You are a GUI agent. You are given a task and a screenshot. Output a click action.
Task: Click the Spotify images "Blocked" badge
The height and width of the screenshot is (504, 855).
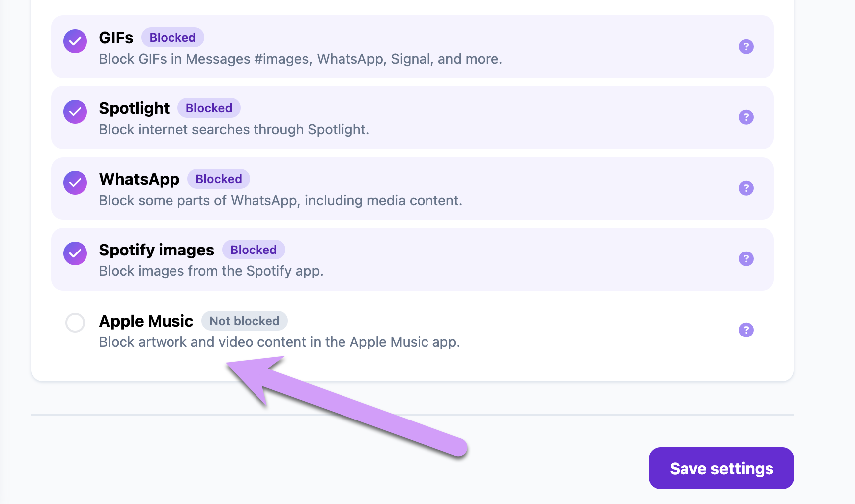point(254,250)
